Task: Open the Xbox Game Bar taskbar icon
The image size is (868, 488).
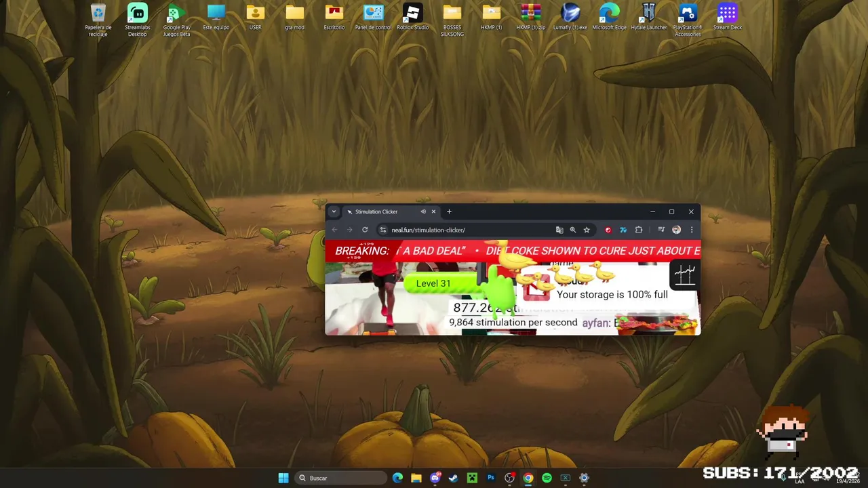Action: pos(566,478)
